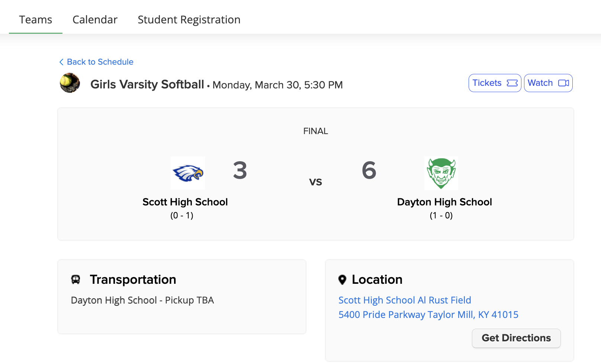This screenshot has width=601, height=364.
Task: Open the Teams tab
Action: click(x=36, y=19)
